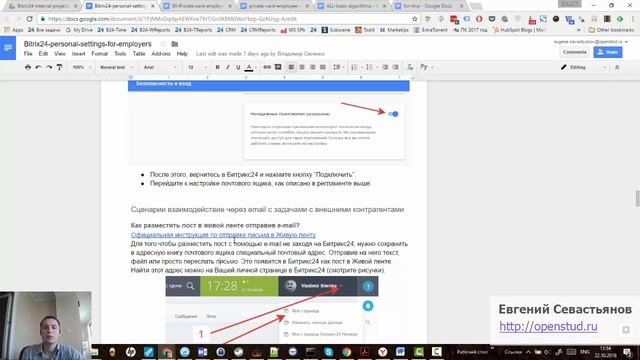Click the Last edit history link
Image resolution: width=640 pixels, height=360 pixels.
click(x=260, y=54)
